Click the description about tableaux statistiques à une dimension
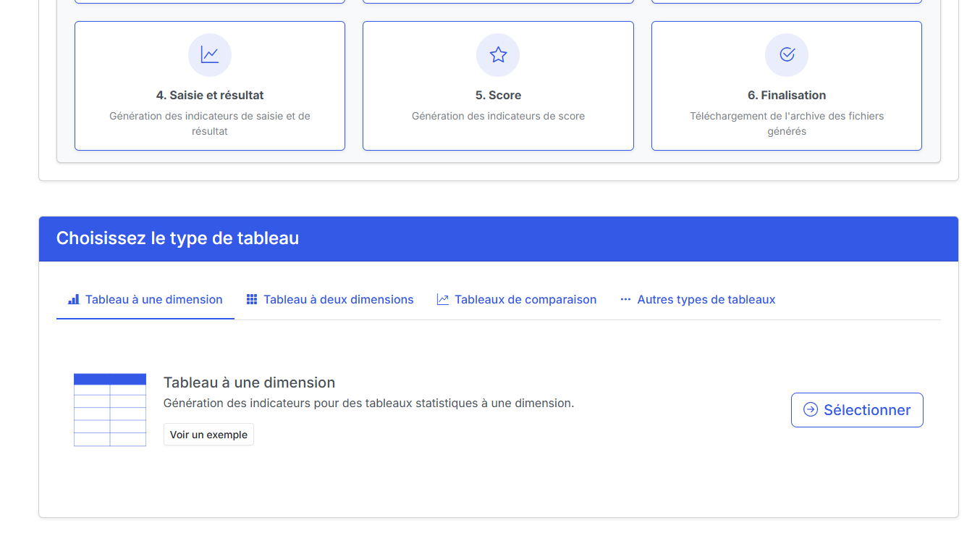This screenshot has height=552, width=980. (x=368, y=403)
